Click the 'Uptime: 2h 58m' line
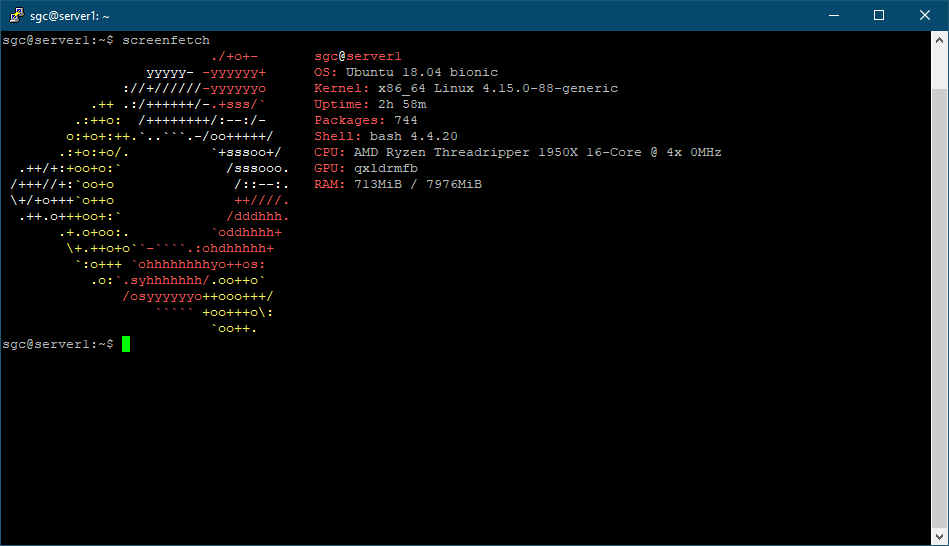This screenshot has width=949, height=546. 370,104
